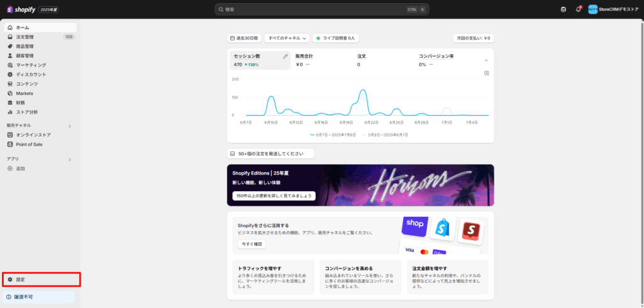Open the トラフィックを増やす card
The height and width of the screenshot is (308, 644).
[274, 277]
